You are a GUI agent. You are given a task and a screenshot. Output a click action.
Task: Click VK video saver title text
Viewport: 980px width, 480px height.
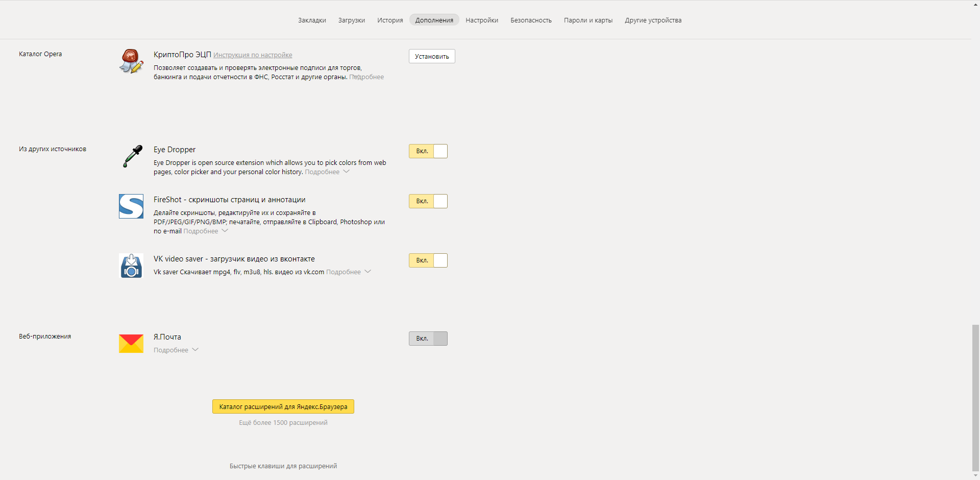234,259
